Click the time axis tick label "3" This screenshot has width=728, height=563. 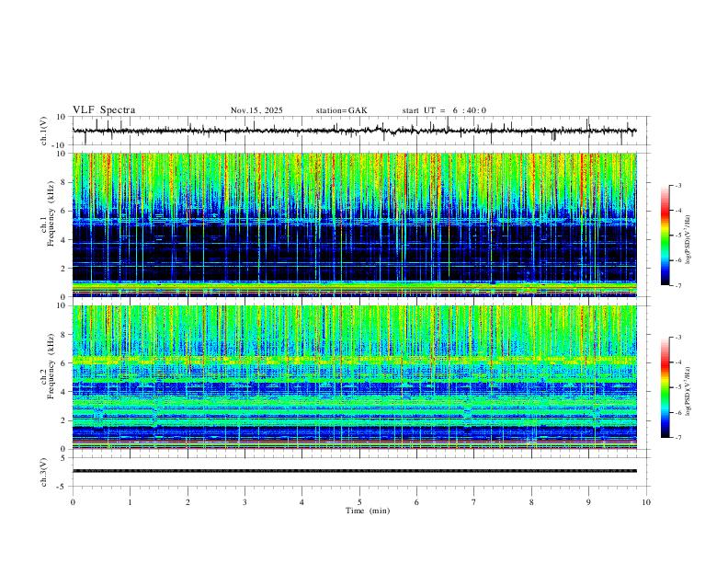245,502
